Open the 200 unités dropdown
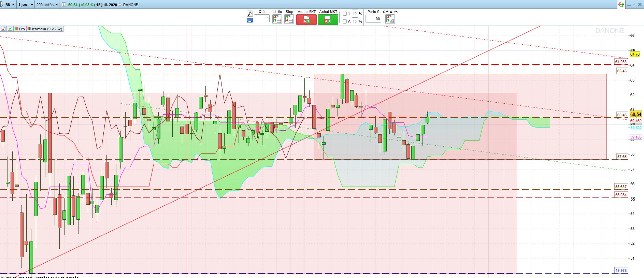The image size is (644, 278). click(x=47, y=5)
